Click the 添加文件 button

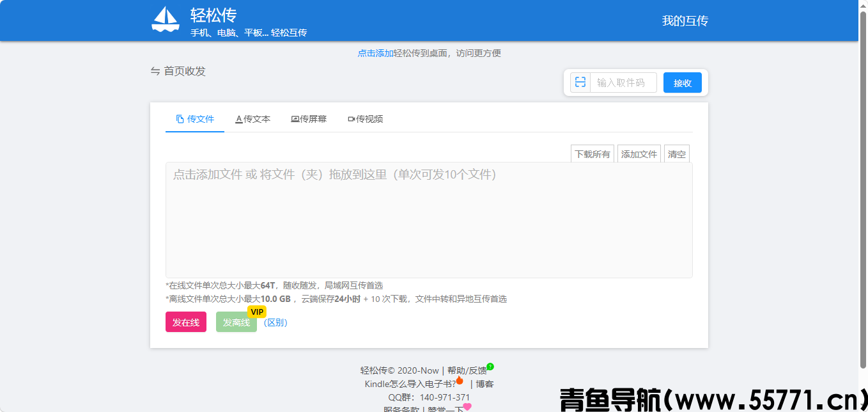639,154
